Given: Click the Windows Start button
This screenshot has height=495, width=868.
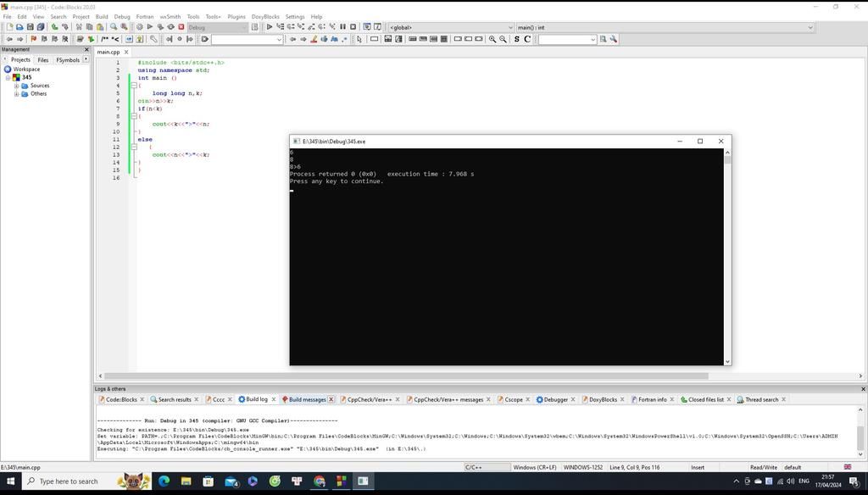Looking at the screenshot, I should point(10,481).
